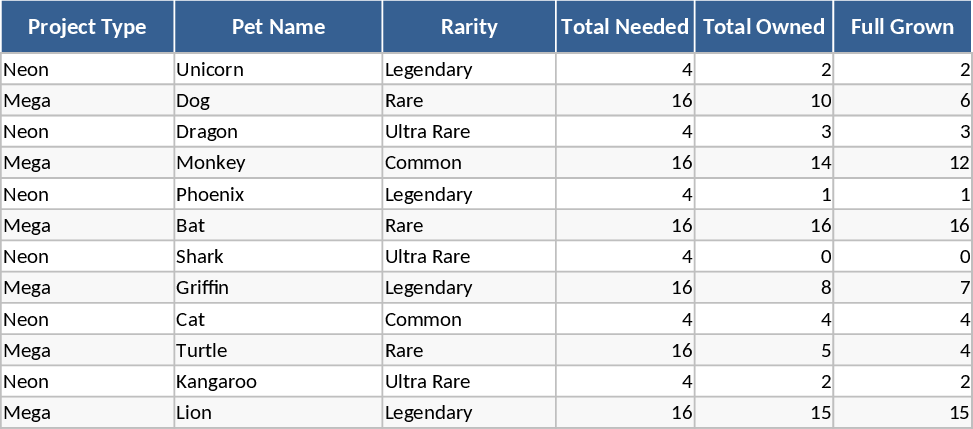This screenshot has width=973, height=429.
Task: Click the Phoenix pet name cell
Action: 278,194
